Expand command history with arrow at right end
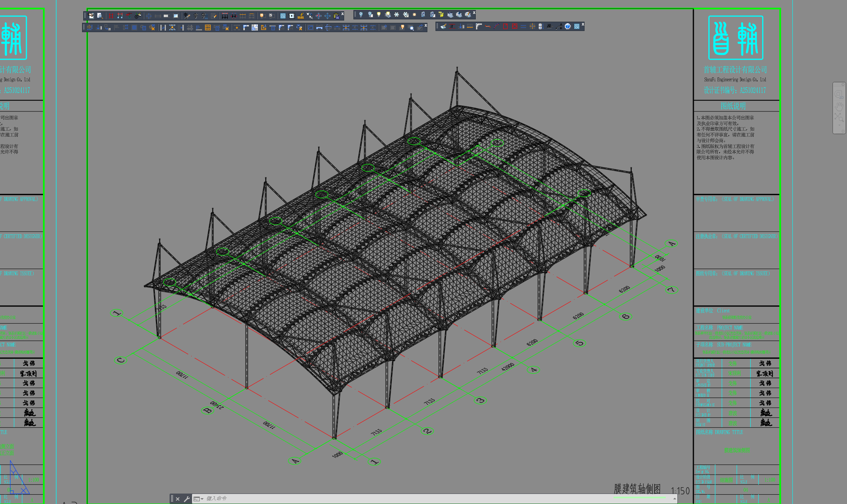 [675, 499]
